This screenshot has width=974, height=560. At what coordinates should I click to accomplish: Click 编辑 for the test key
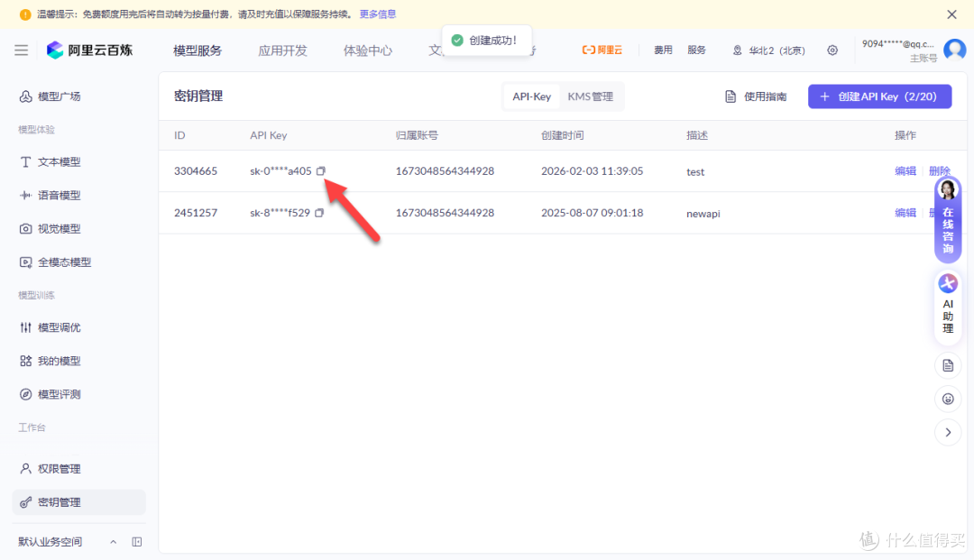905,170
